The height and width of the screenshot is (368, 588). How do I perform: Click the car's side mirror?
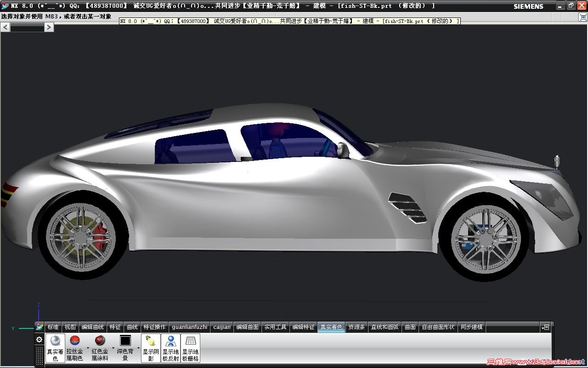(342, 150)
